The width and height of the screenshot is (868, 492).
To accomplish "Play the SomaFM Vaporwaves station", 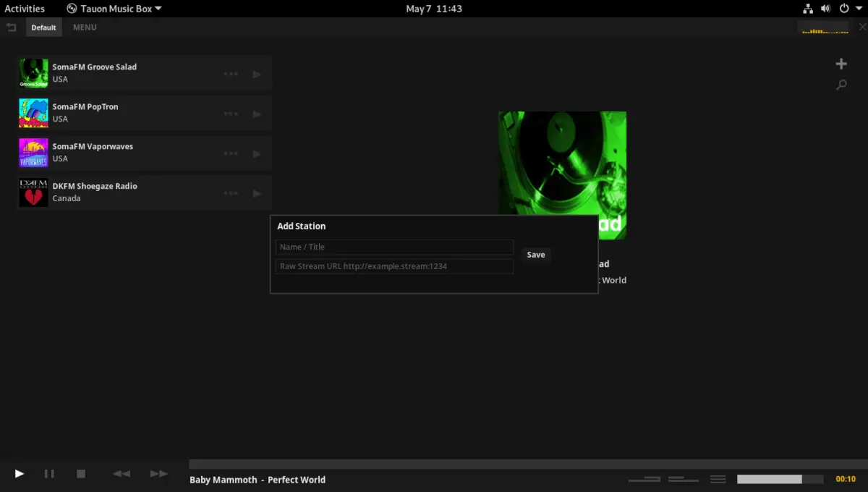I will coord(257,153).
